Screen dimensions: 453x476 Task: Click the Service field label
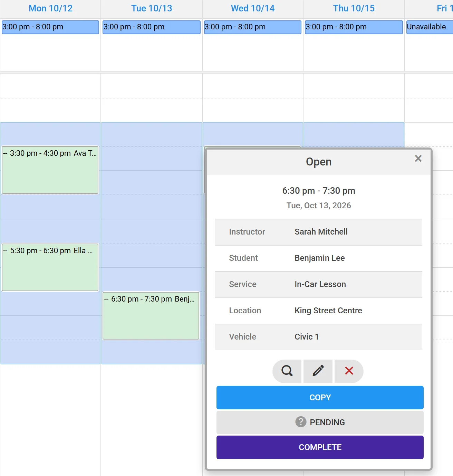[x=243, y=284]
